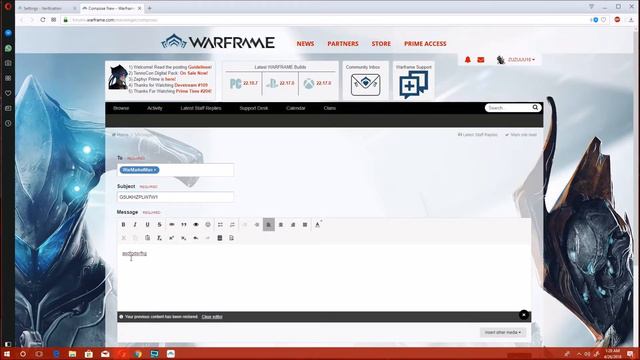Toggle superscript formatting in editor
Image resolution: width=640 pixels, height=360 pixels.
tap(172, 238)
